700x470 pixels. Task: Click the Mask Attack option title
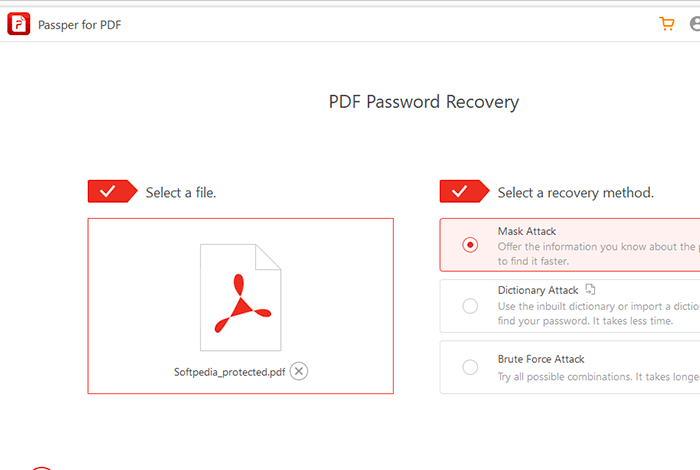[x=527, y=231]
